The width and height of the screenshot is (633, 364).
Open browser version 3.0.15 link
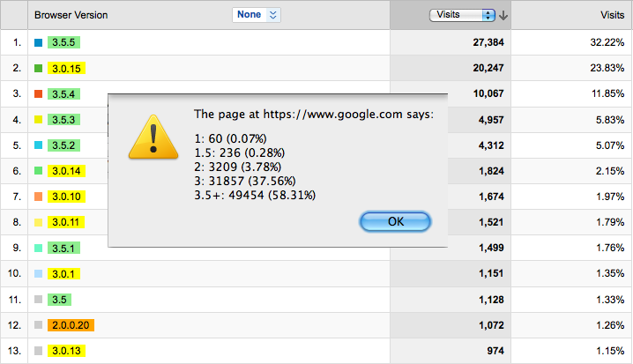click(66, 68)
